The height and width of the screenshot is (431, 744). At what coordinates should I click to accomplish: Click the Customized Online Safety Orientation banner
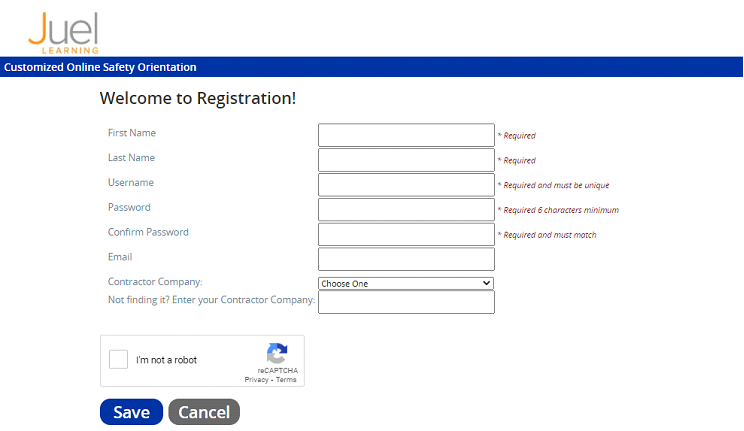click(100, 68)
